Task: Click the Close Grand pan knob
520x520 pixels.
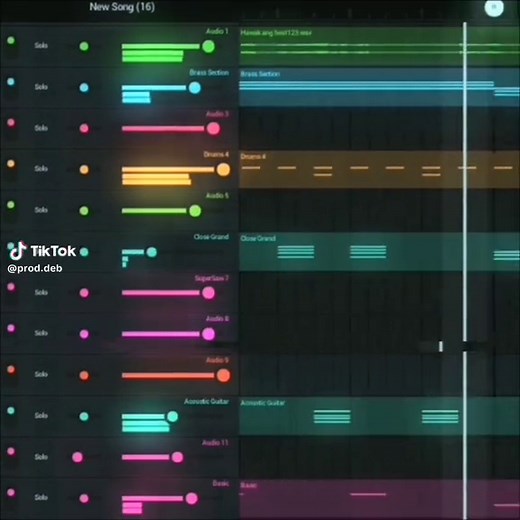Action: point(84,252)
